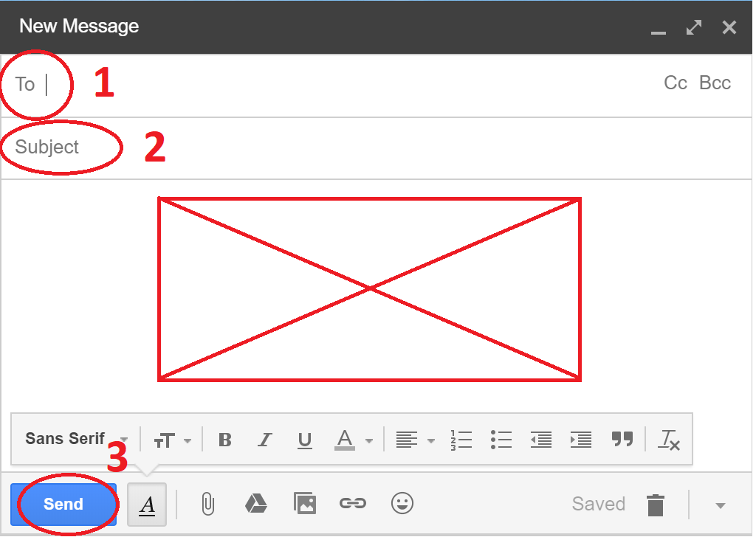Screen dimensions: 756x537
Task: Discard draft with the trash icon
Action: click(655, 505)
